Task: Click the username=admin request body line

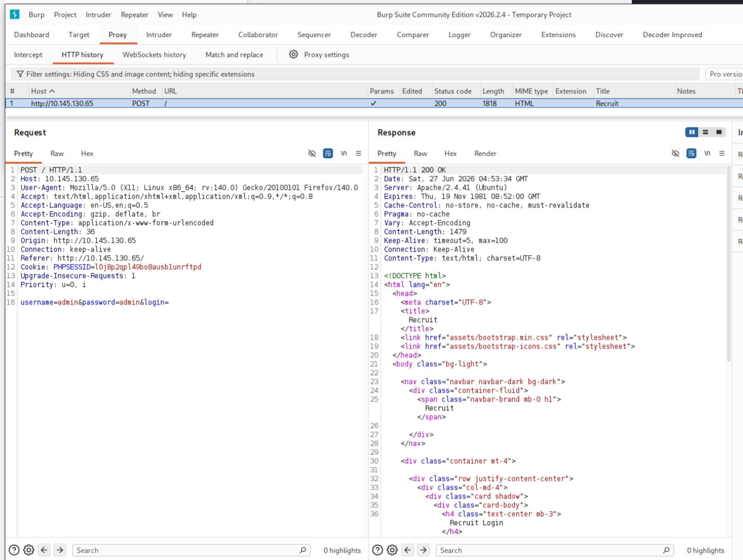Action: click(95, 302)
